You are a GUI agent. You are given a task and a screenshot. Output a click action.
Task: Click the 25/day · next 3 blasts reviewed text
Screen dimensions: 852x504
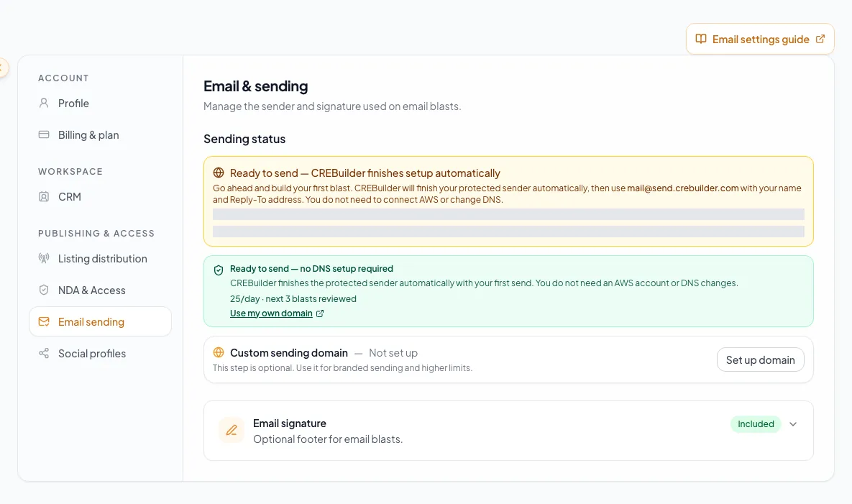pos(293,298)
